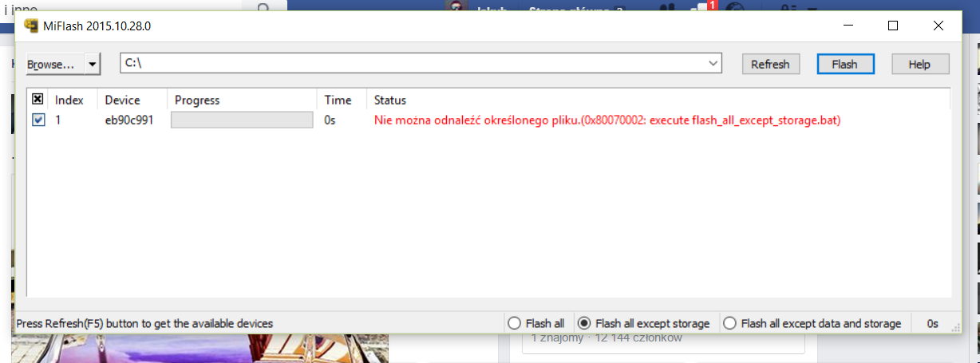Maximize the MiFlash window
Viewport: 980px width, 363px height.
[x=893, y=26]
